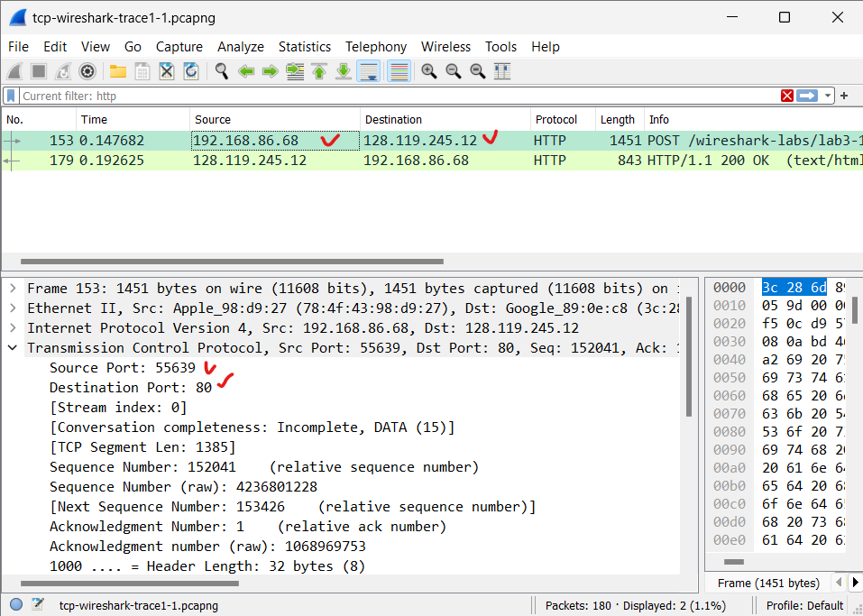Open the Statistics menu
The width and height of the screenshot is (863, 616).
point(305,46)
